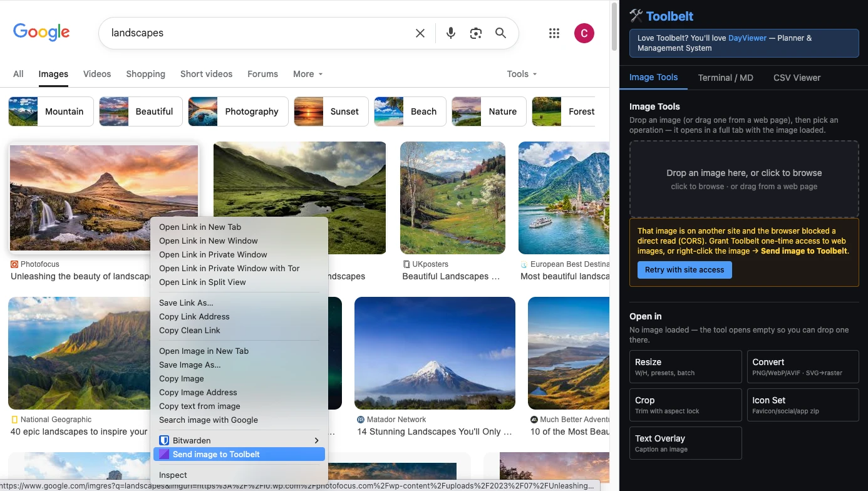Select Open Image in New Tab

239,351
